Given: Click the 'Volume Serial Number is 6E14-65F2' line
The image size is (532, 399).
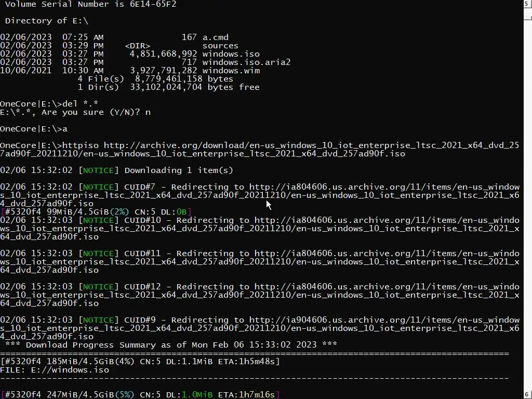Looking at the screenshot, I should click(x=90, y=4).
